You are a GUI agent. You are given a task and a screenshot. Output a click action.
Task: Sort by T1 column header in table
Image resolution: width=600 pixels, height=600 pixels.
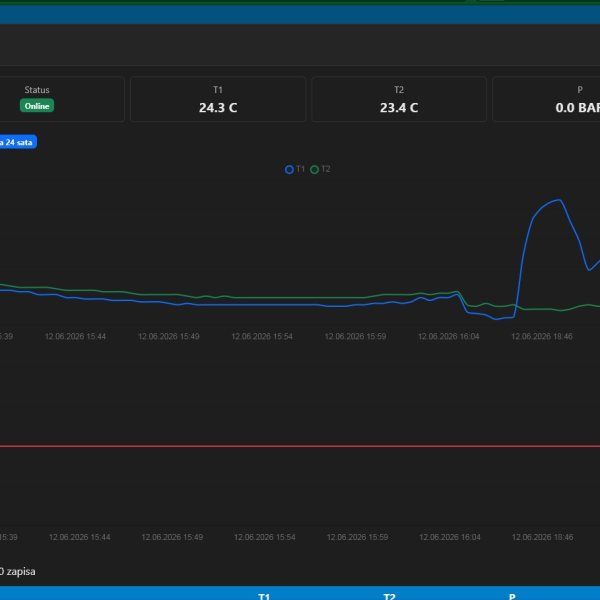(x=264, y=596)
